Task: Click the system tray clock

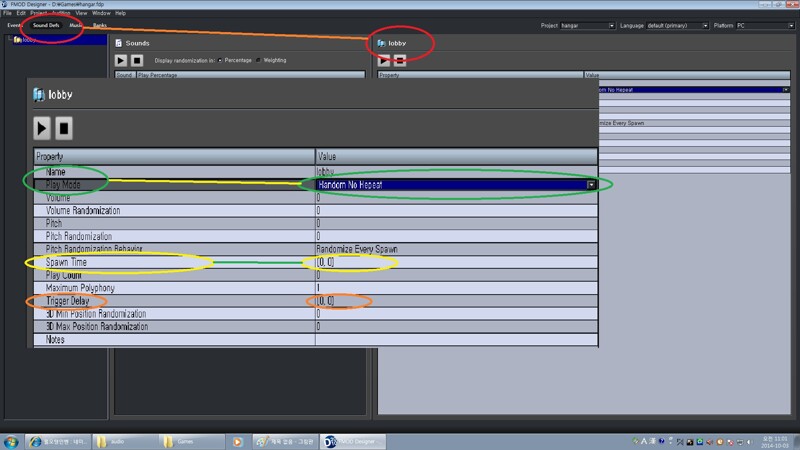Action: click(775, 442)
